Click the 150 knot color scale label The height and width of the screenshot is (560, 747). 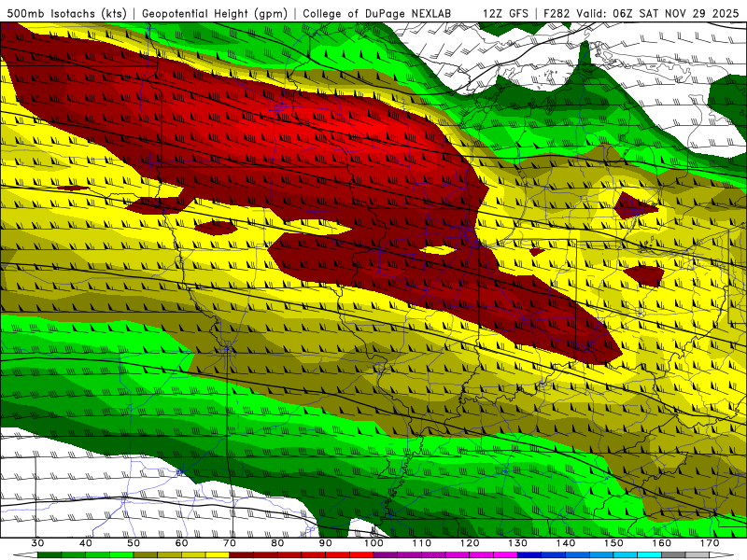coord(613,543)
